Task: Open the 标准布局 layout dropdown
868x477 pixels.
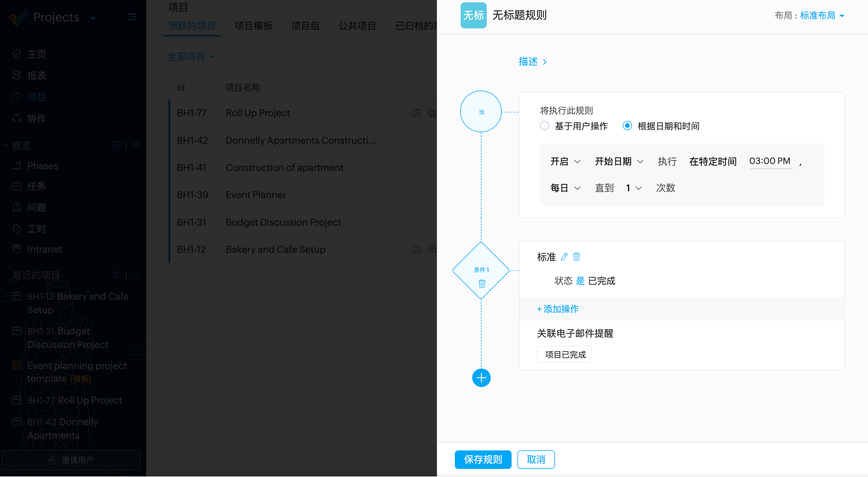Action: pyautogui.click(x=822, y=16)
